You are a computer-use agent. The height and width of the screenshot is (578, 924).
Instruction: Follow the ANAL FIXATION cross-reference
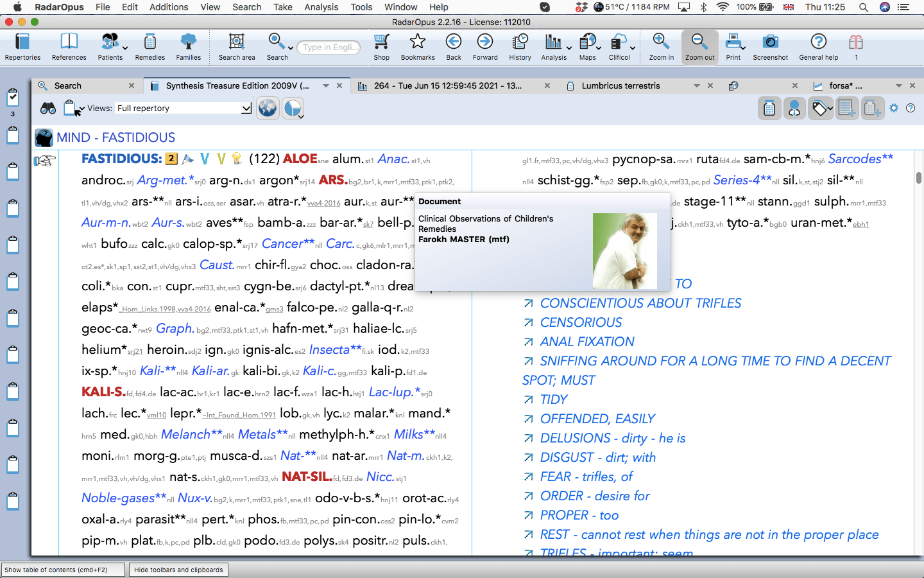pyautogui.click(x=587, y=342)
